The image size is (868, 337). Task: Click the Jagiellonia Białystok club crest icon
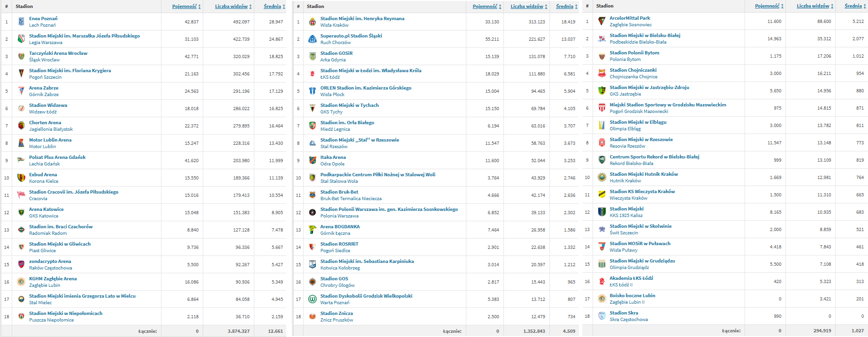point(21,126)
